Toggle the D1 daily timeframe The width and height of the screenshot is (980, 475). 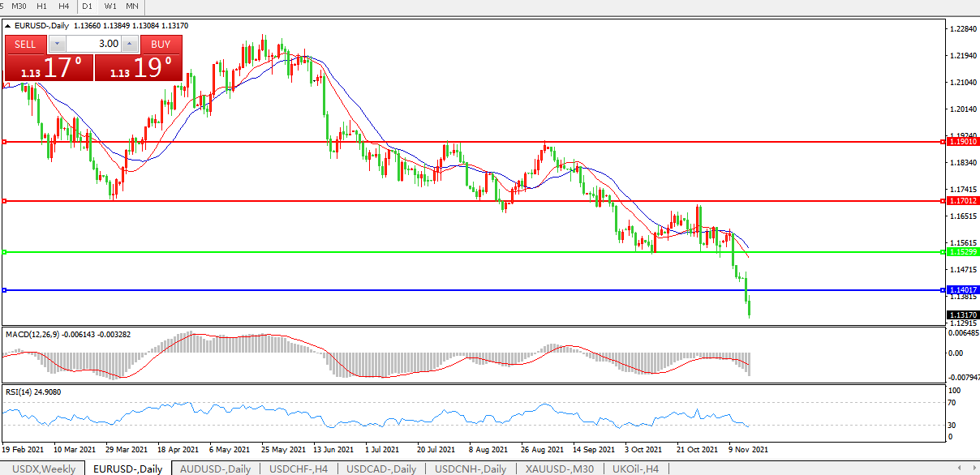tap(87, 6)
